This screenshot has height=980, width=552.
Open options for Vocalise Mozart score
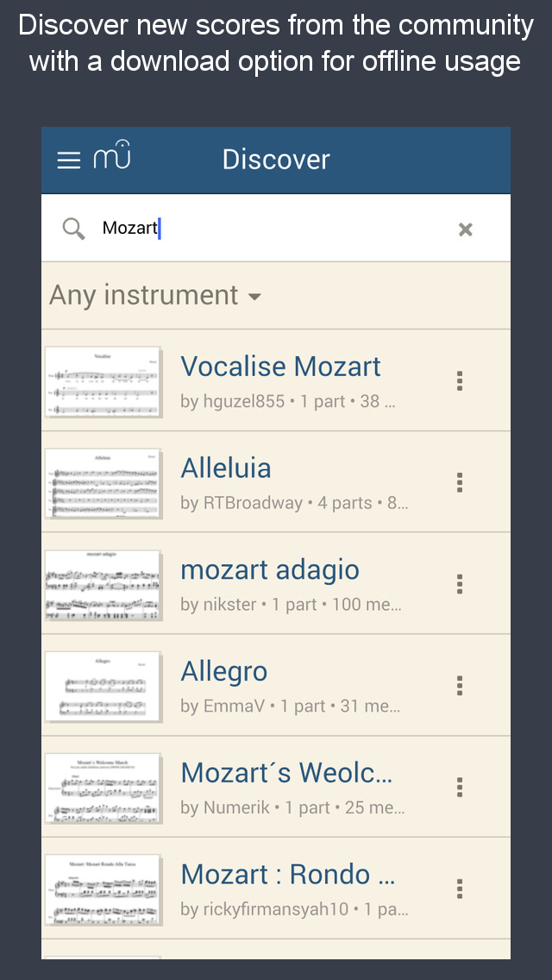(x=460, y=380)
